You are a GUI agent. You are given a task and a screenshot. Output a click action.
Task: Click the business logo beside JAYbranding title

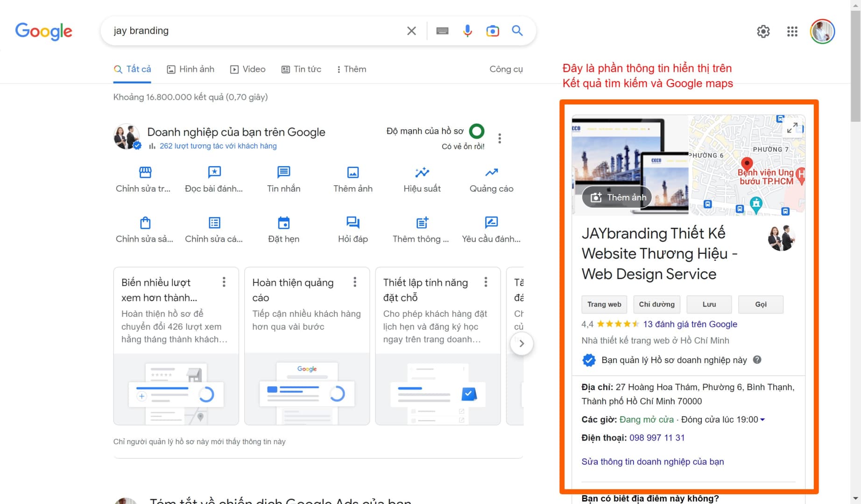coord(781,238)
